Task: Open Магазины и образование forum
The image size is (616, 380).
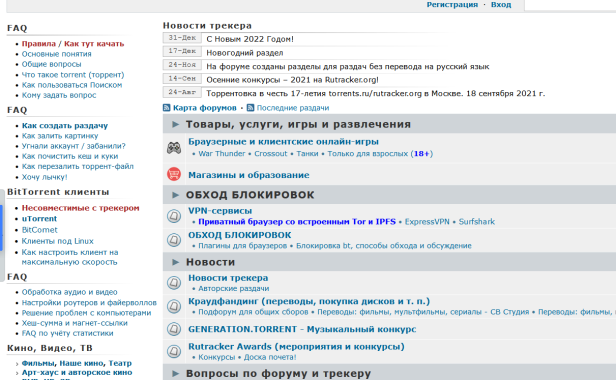Action: coord(249,175)
